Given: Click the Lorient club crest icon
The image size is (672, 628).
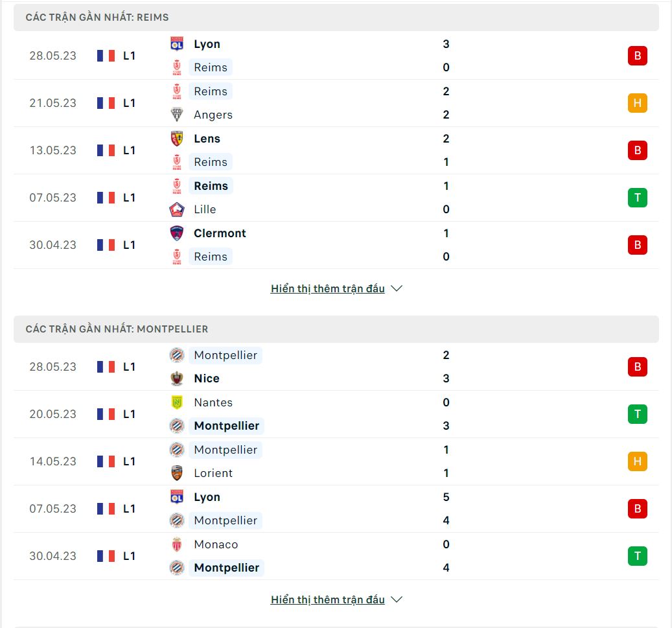Looking at the screenshot, I should click(x=176, y=473).
